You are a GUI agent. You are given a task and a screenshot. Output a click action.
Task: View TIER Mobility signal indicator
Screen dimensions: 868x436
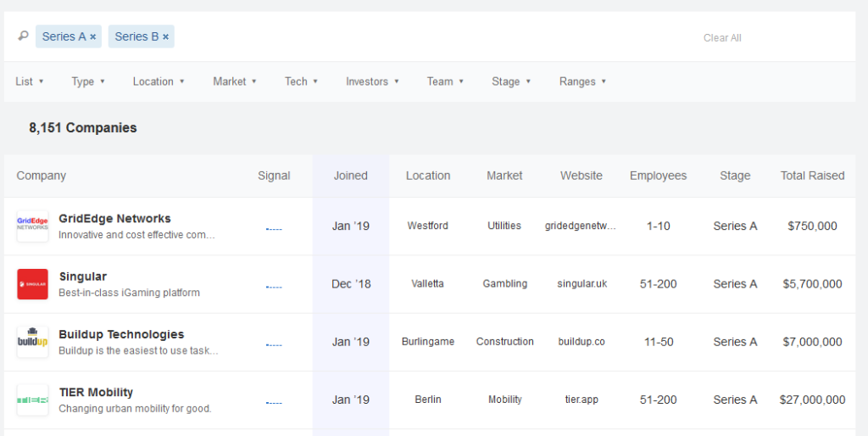point(274,403)
